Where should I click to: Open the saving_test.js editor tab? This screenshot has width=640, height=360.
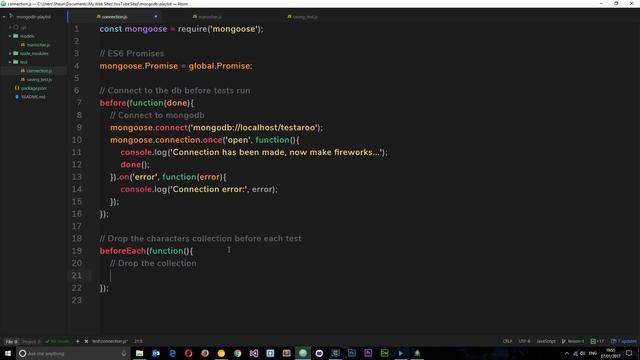[x=305, y=17]
